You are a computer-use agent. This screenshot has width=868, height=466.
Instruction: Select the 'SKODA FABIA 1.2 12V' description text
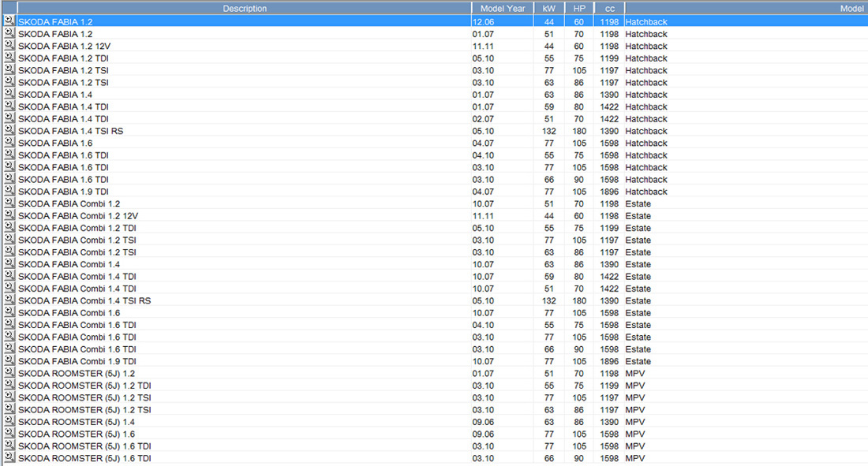coord(64,46)
